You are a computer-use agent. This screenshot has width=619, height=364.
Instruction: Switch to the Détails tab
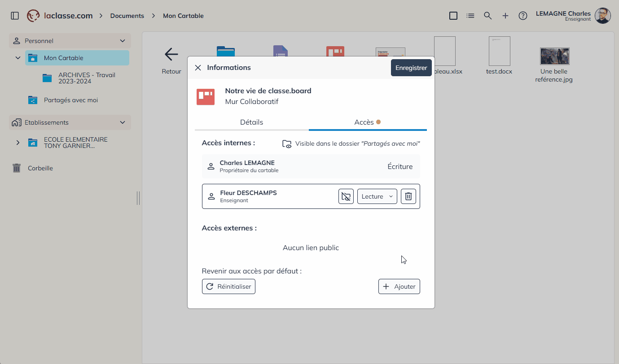[x=251, y=122]
